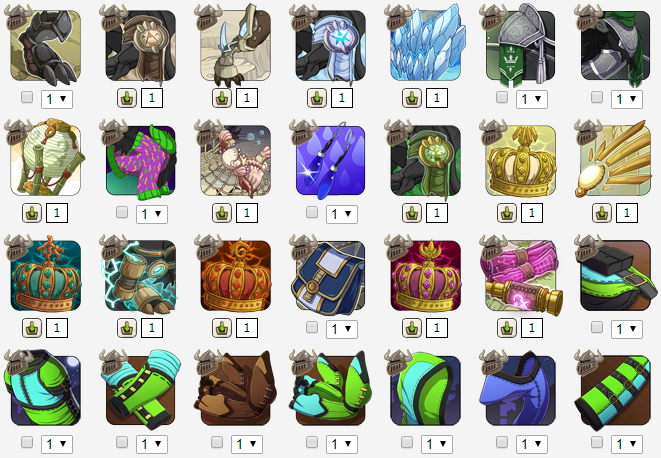Expand quantity dropdown below blue earrings
Screen dimensions: 661x458
pos(342,214)
